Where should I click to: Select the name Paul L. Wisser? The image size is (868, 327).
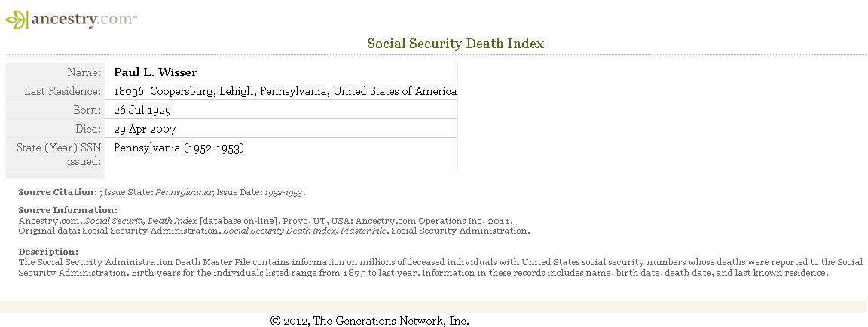pos(155,72)
